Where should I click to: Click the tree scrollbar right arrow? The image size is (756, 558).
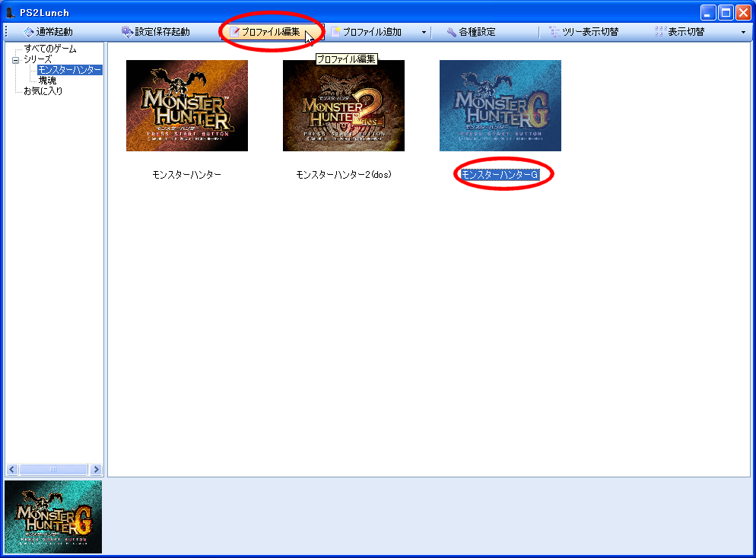coord(96,469)
